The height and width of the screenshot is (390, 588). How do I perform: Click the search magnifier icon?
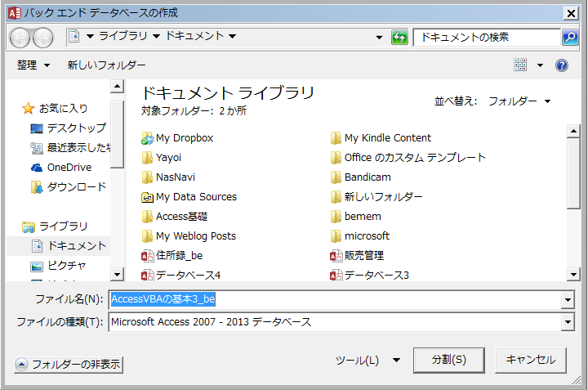pos(570,38)
